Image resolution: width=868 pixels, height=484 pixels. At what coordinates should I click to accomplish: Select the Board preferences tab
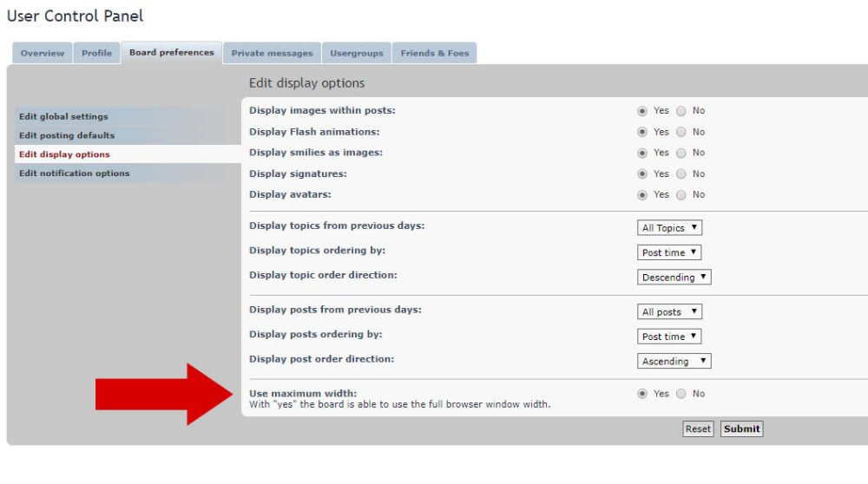coord(172,53)
